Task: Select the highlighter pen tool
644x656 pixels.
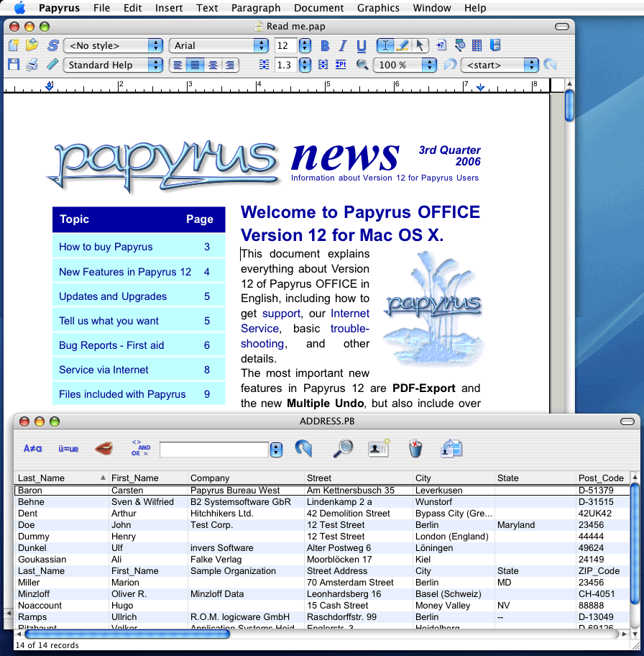Action: [x=402, y=45]
